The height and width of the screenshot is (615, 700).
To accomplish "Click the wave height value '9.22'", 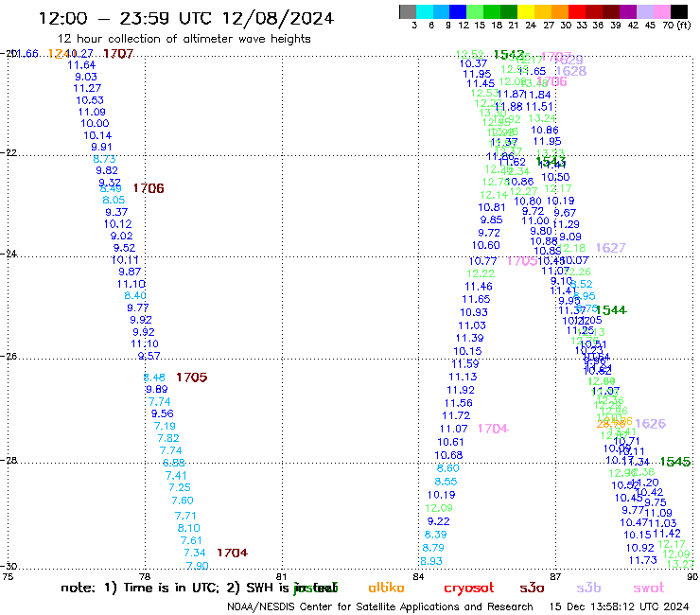I will pyautogui.click(x=438, y=521).
